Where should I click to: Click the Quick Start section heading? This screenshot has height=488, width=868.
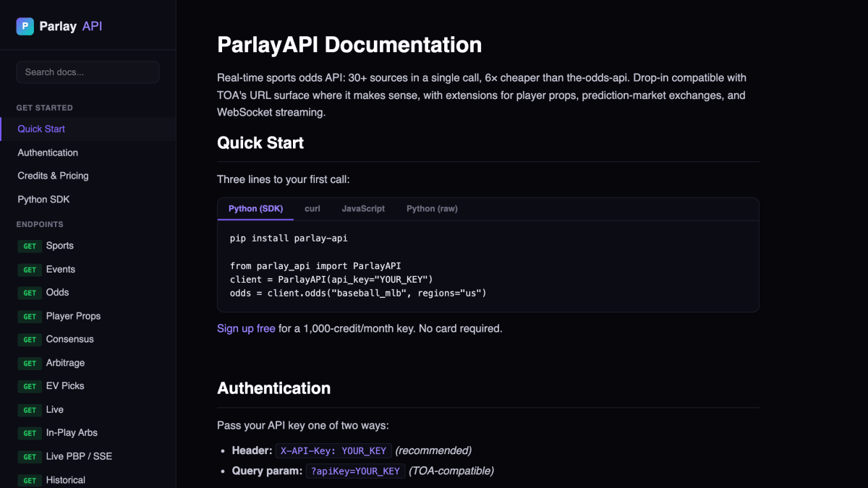tap(260, 143)
